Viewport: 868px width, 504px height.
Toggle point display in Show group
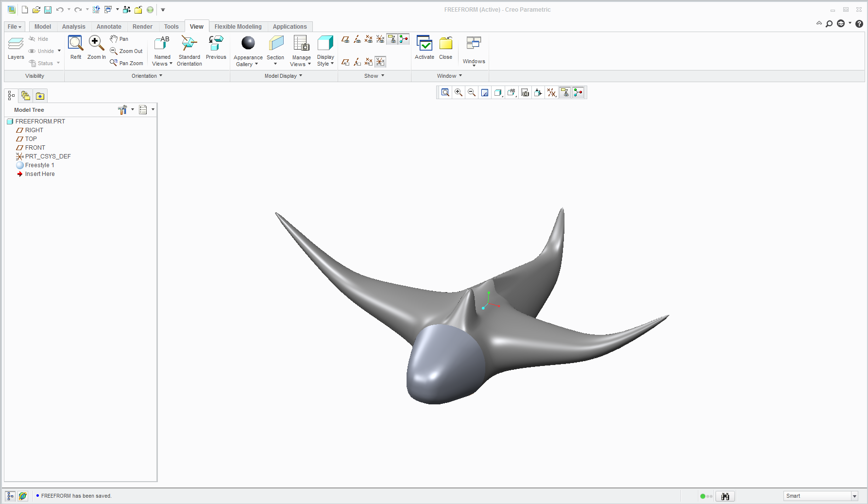(x=369, y=39)
